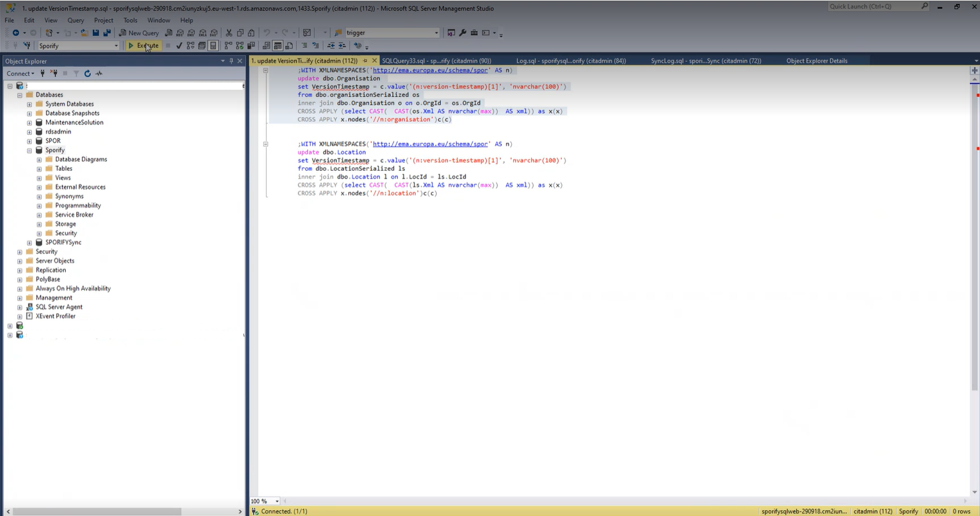
Task: Collapse the Sporify database node
Action: (29, 150)
